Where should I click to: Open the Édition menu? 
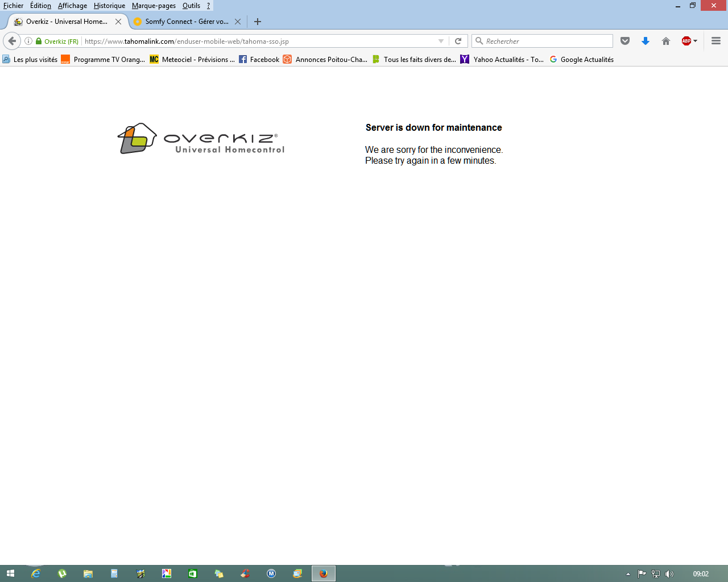40,6
